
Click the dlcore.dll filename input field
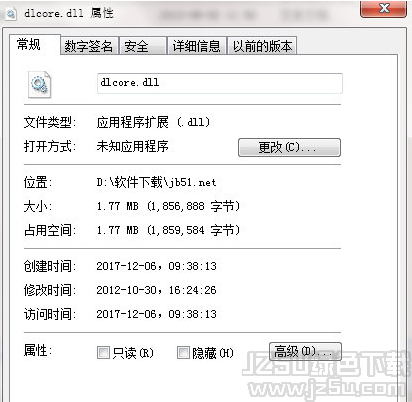220,83
